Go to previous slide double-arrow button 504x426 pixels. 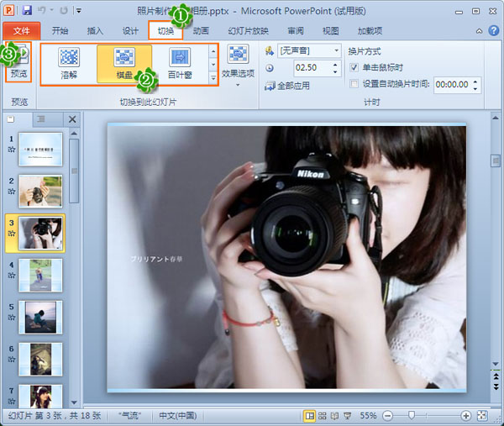click(496, 376)
